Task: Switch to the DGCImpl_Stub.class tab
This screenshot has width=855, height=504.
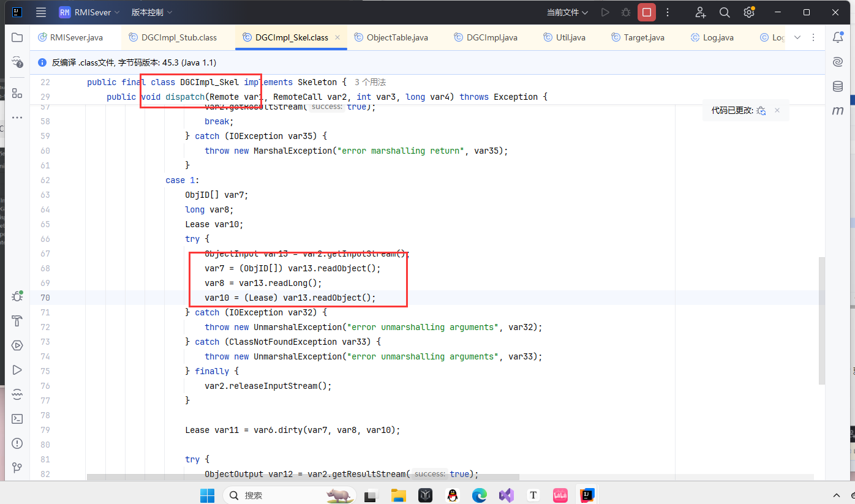Action: point(179,37)
